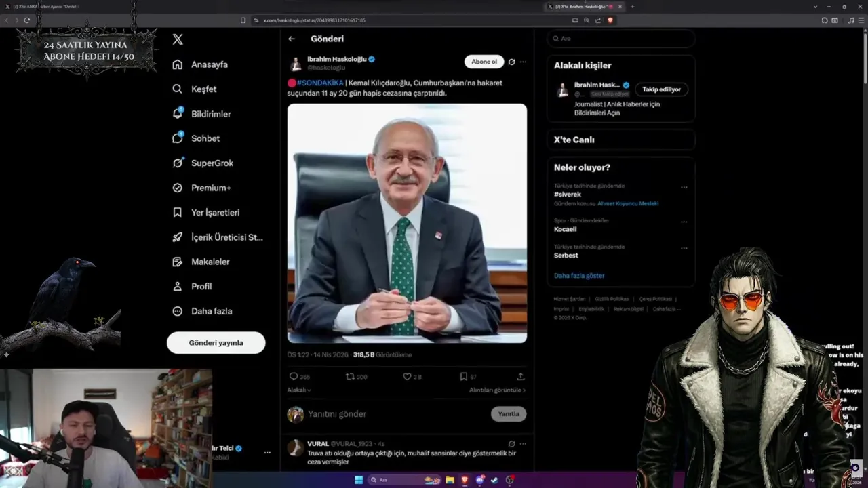
Task: Open more options for Kocaeli trend
Action: (684, 222)
